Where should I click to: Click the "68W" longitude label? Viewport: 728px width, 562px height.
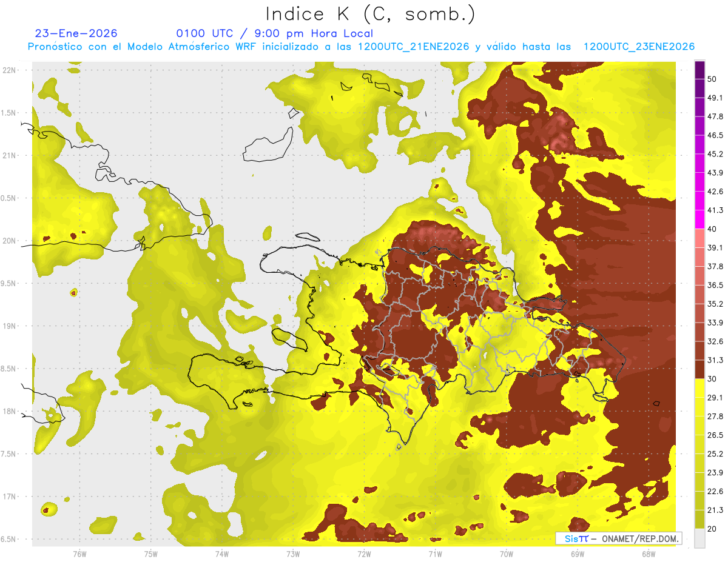649,554
